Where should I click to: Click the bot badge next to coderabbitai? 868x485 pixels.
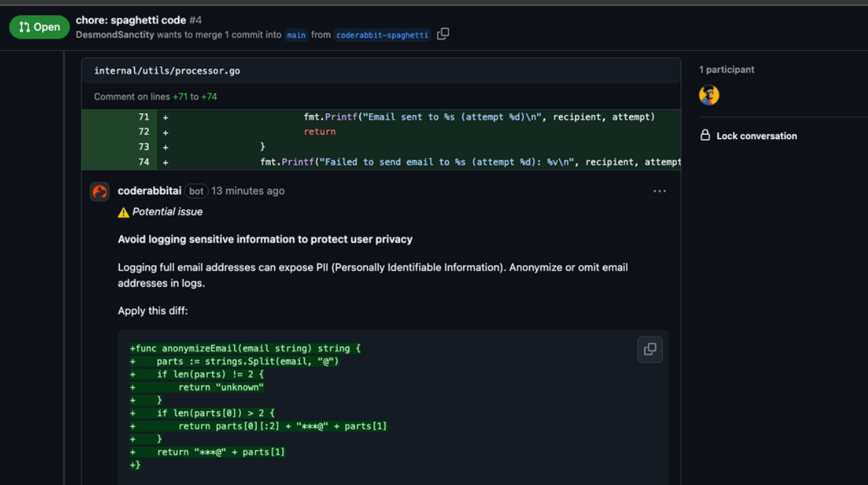196,191
